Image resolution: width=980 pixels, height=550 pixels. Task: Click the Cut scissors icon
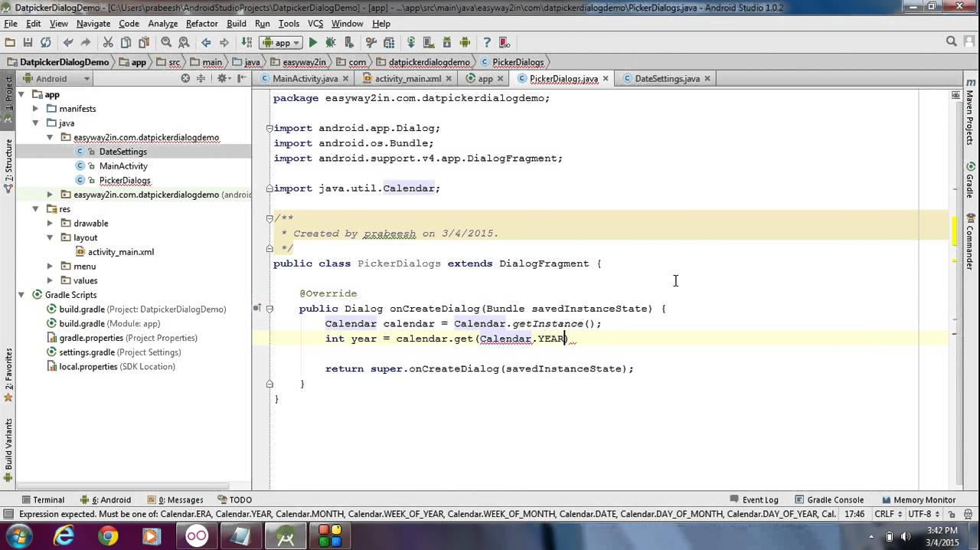(108, 43)
